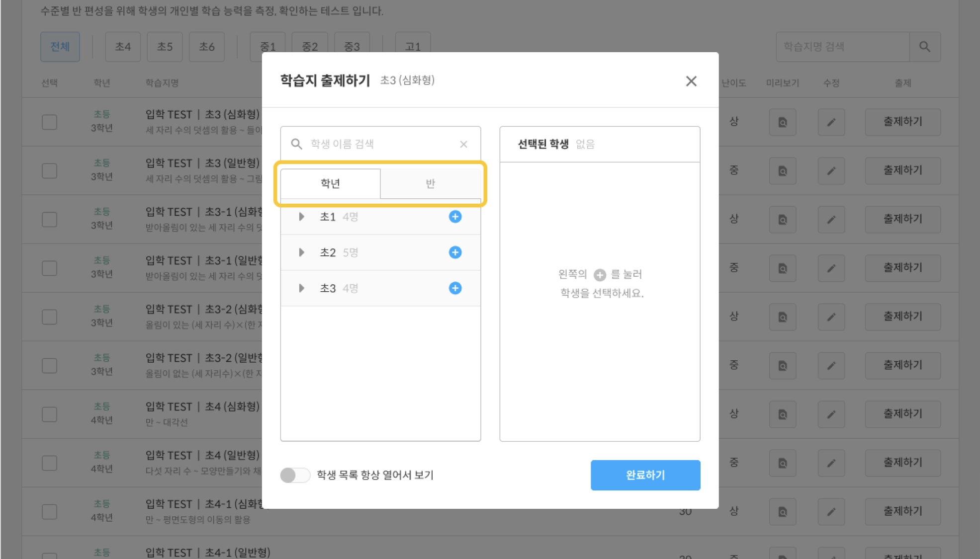This screenshot has width=980, height=559.
Task: Add all 초3 students with plus icon
Action: point(455,288)
